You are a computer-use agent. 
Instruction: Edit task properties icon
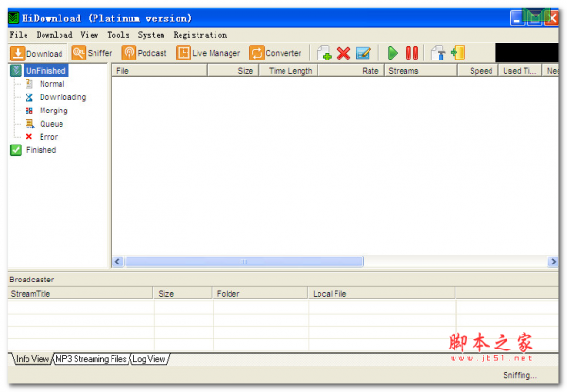tap(364, 53)
